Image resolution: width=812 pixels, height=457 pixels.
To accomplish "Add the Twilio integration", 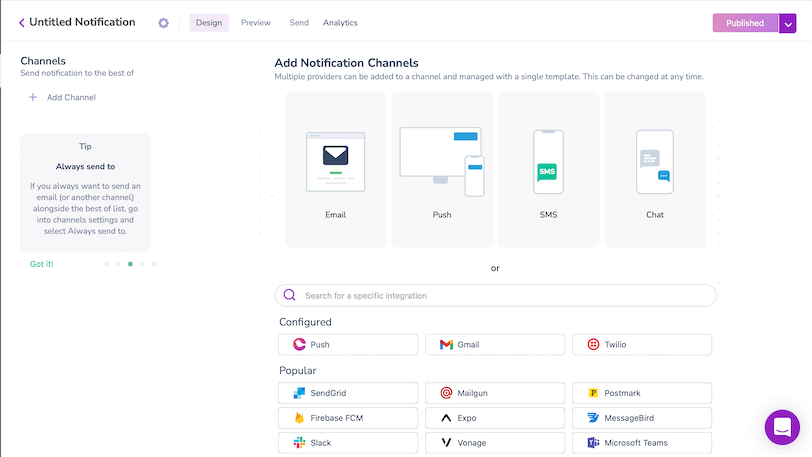I will (641, 344).
